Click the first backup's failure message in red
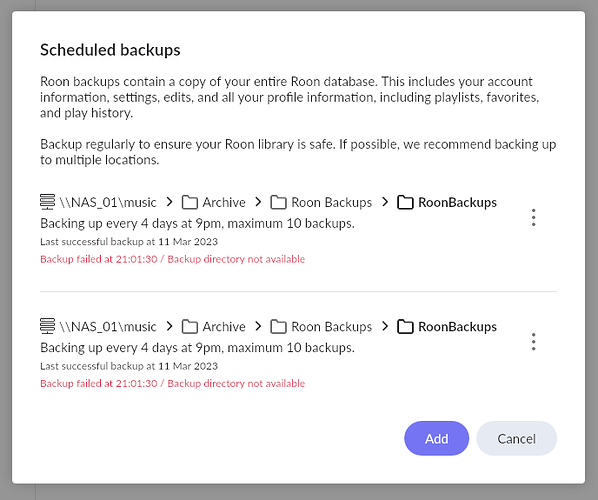 (172, 259)
